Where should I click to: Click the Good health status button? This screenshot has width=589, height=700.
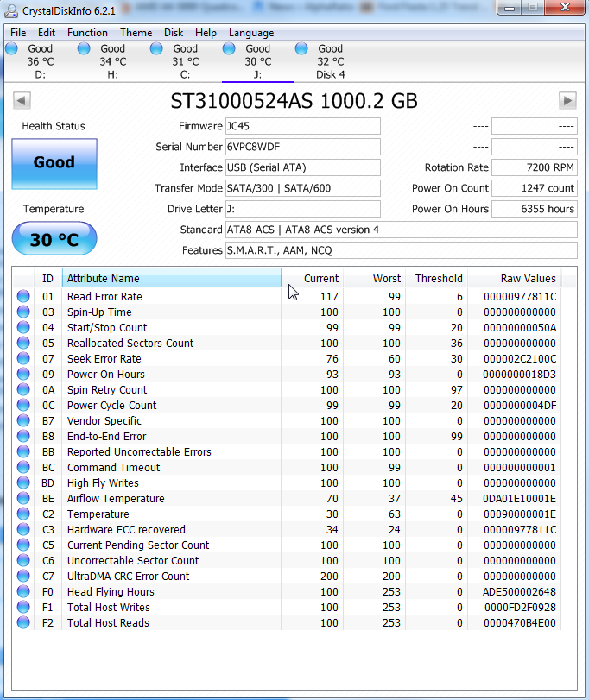click(54, 163)
